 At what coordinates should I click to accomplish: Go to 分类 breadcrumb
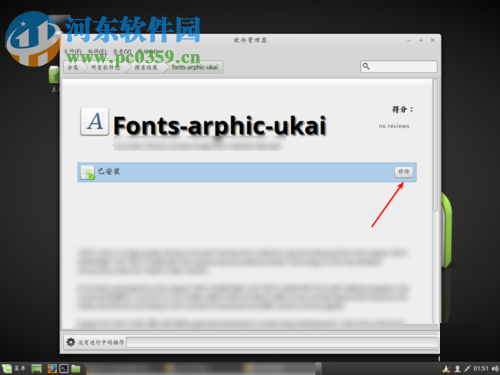click(x=73, y=67)
